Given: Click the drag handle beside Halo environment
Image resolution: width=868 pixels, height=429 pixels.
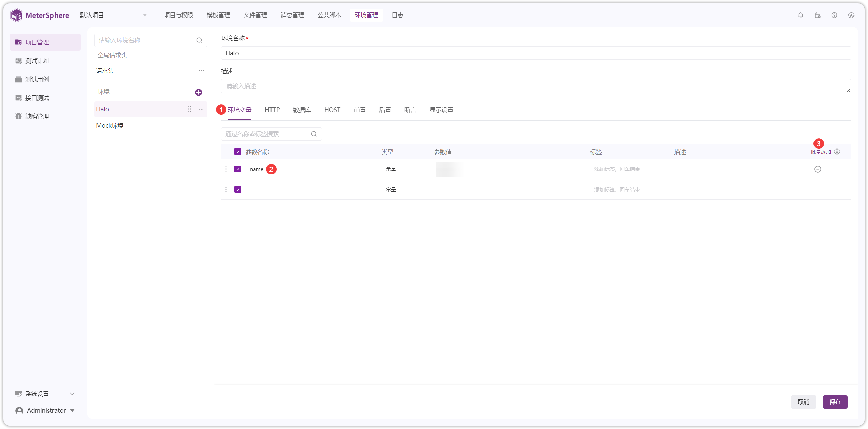Looking at the screenshot, I should click(x=190, y=109).
